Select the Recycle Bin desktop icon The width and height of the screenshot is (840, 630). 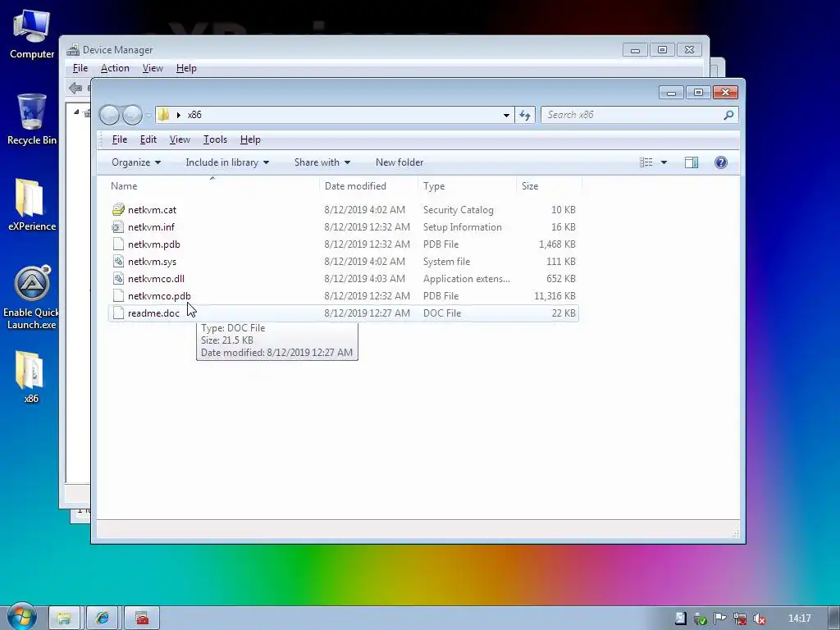[32, 119]
